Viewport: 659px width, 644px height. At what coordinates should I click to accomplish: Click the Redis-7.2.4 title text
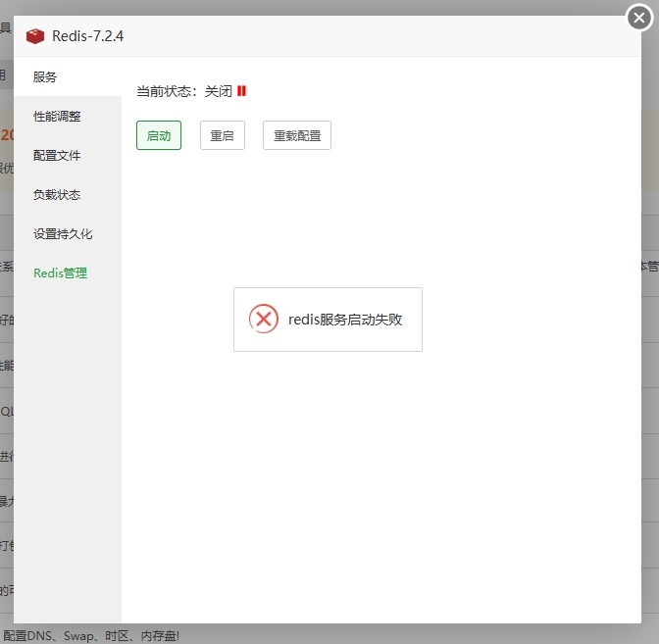[x=88, y=36]
